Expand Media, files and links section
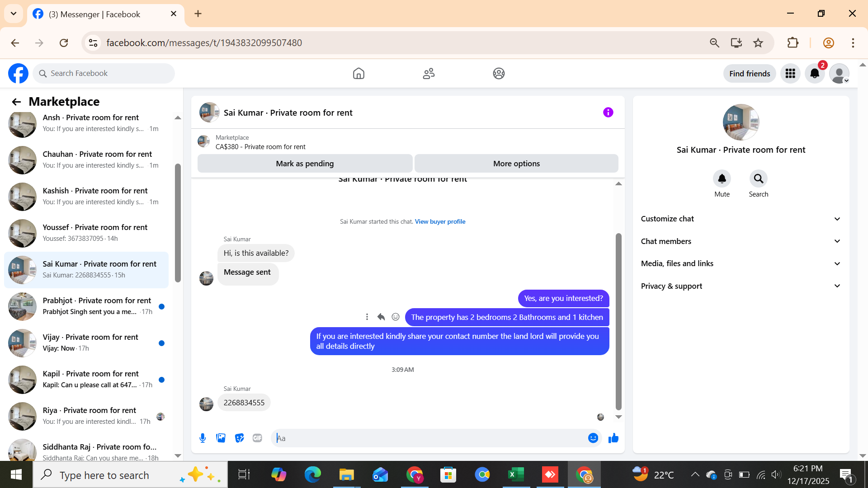 coord(741,263)
